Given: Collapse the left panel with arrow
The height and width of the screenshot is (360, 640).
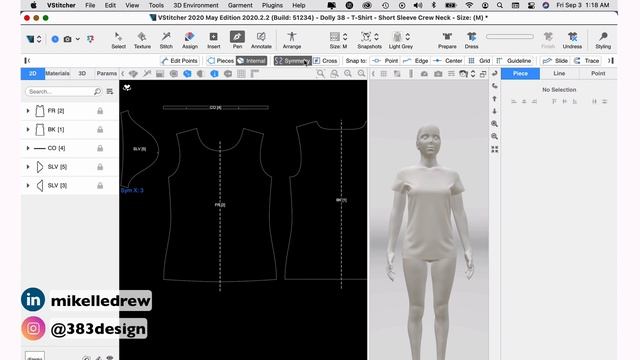Looking at the screenshot, I should (x=27, y=61).
